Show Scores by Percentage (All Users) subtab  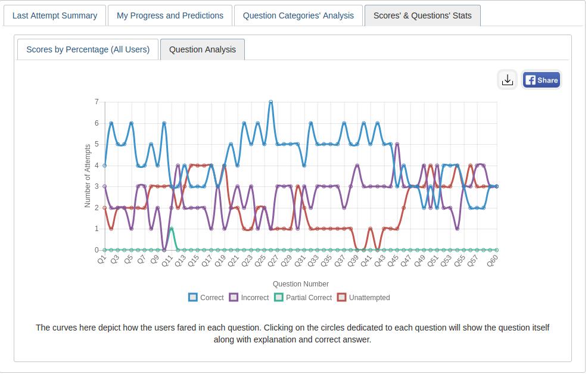[88, 49]
